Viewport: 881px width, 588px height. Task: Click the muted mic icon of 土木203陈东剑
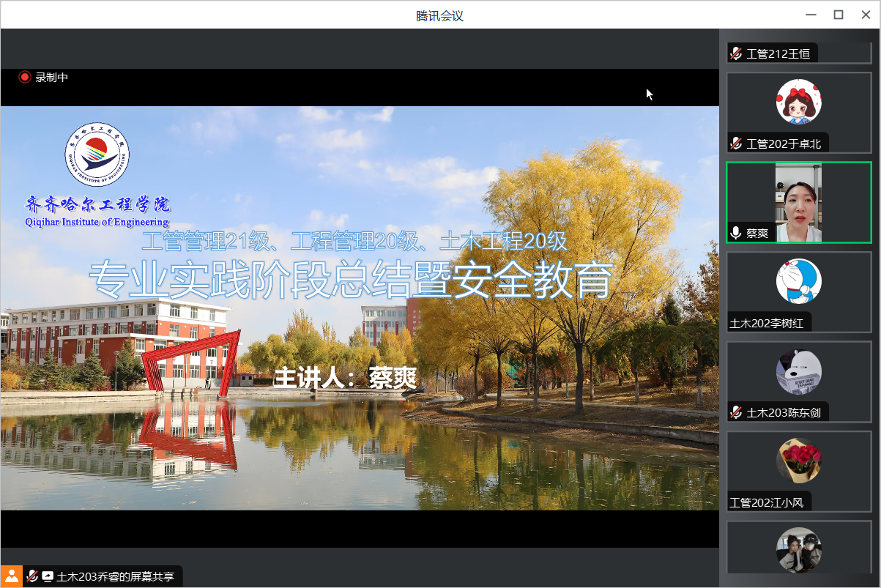tap(736, 413)
